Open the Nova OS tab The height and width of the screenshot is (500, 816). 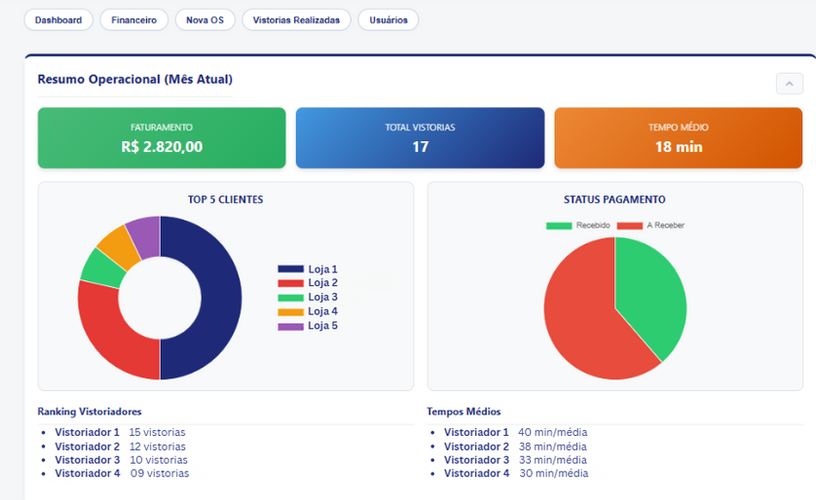[205, 20]
